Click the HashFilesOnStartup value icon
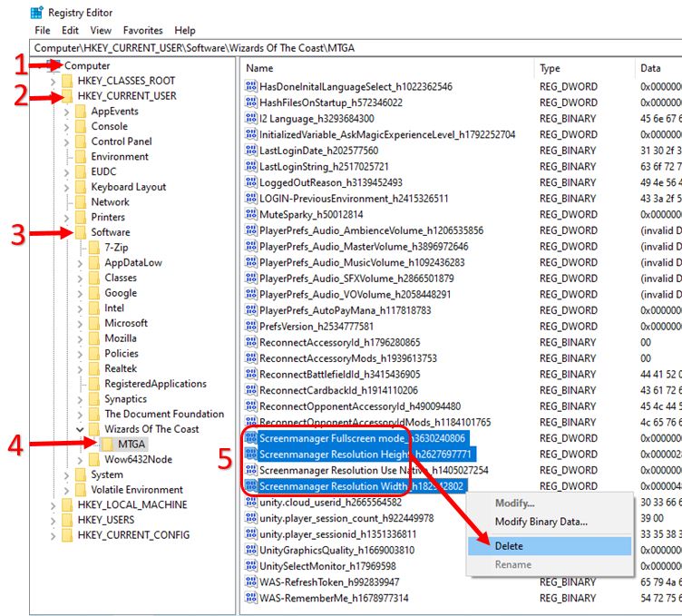This screenshot has width=682, height=616. (251, 103)
